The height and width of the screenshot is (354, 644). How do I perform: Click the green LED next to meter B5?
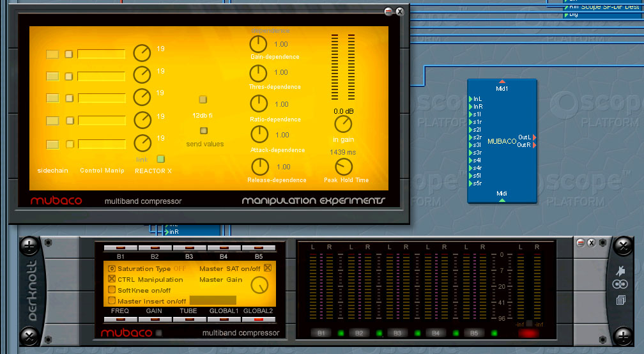[494, 333]
